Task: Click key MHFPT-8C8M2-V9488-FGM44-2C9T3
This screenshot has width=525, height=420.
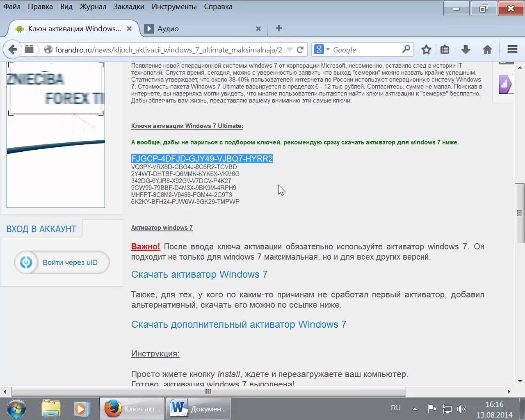Action: (182, 195)
